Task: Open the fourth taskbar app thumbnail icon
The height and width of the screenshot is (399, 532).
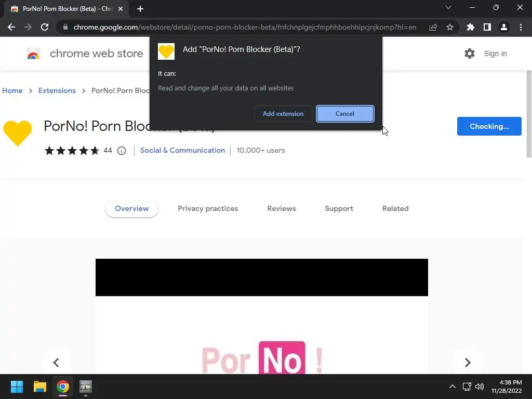Action: coord(86,387)
